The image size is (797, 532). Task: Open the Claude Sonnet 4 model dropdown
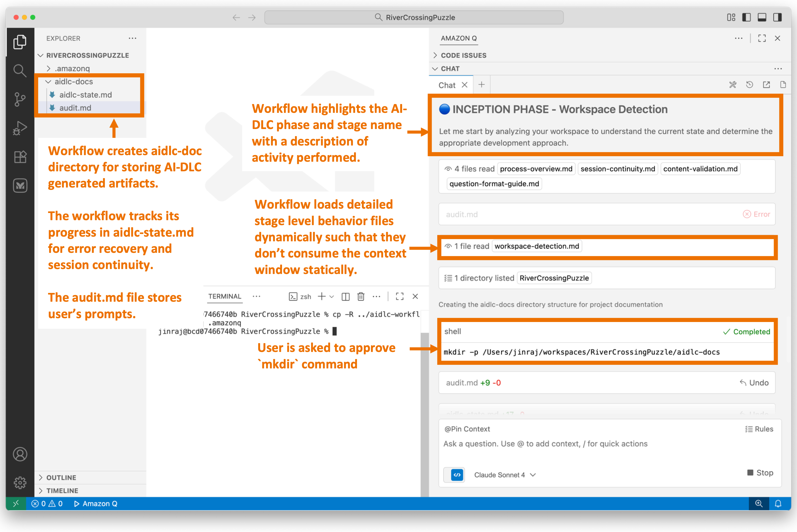point(505,475)
